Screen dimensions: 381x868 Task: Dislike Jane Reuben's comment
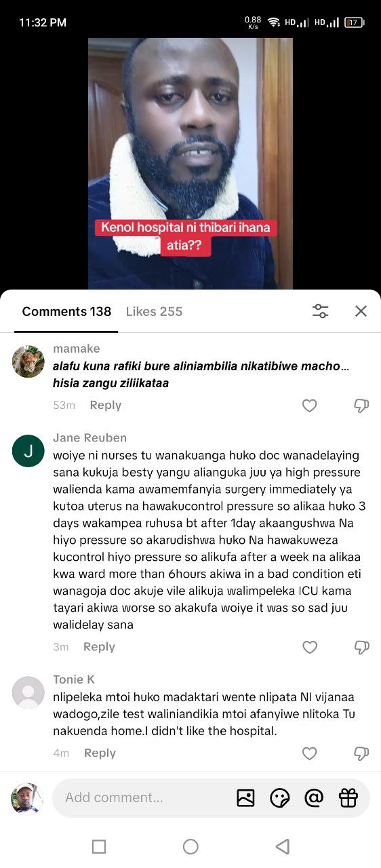(361, 647)
